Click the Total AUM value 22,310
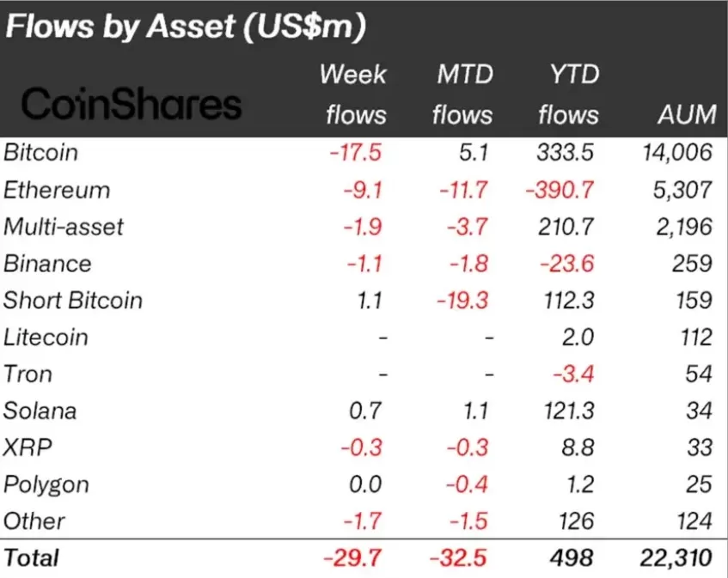The height and width of the screenshot is (578, 728). coord(676,557)
